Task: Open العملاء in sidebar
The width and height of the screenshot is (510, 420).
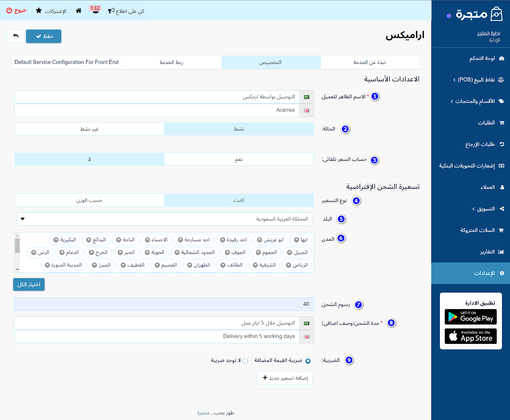Action: (471, 187)
